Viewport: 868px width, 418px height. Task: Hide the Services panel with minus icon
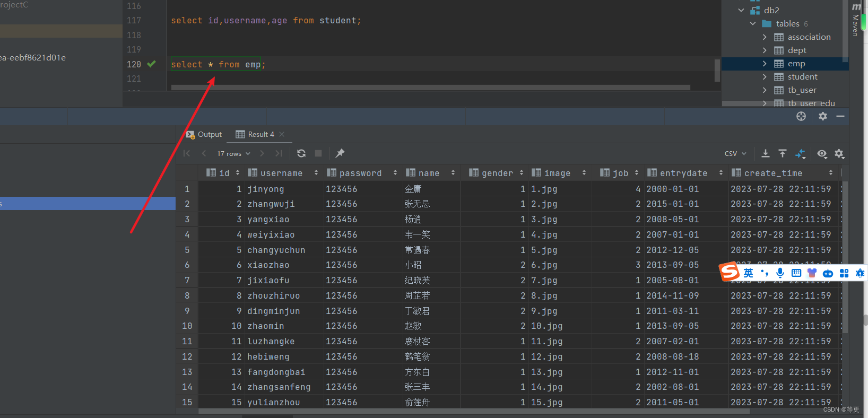[x=840, y=116]
